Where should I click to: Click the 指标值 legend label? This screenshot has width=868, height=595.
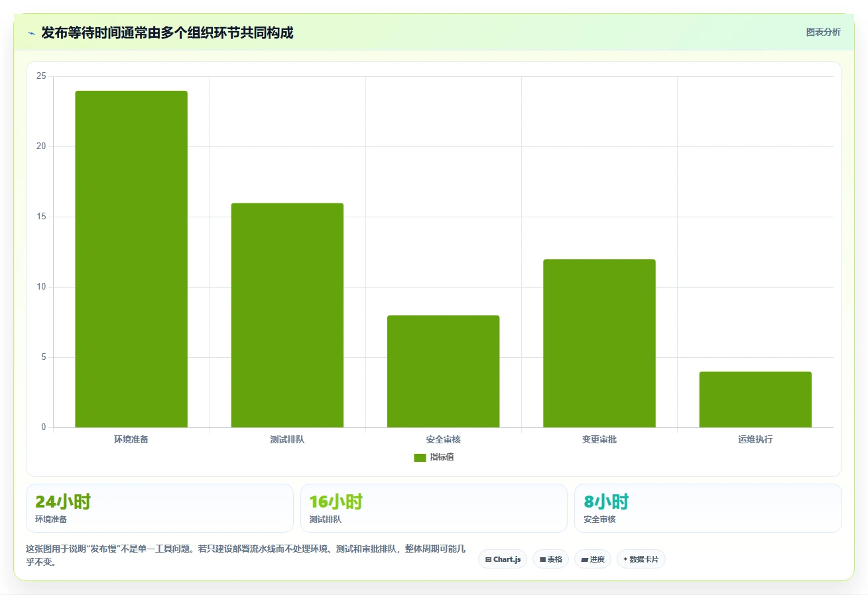(x=442, y=457)
